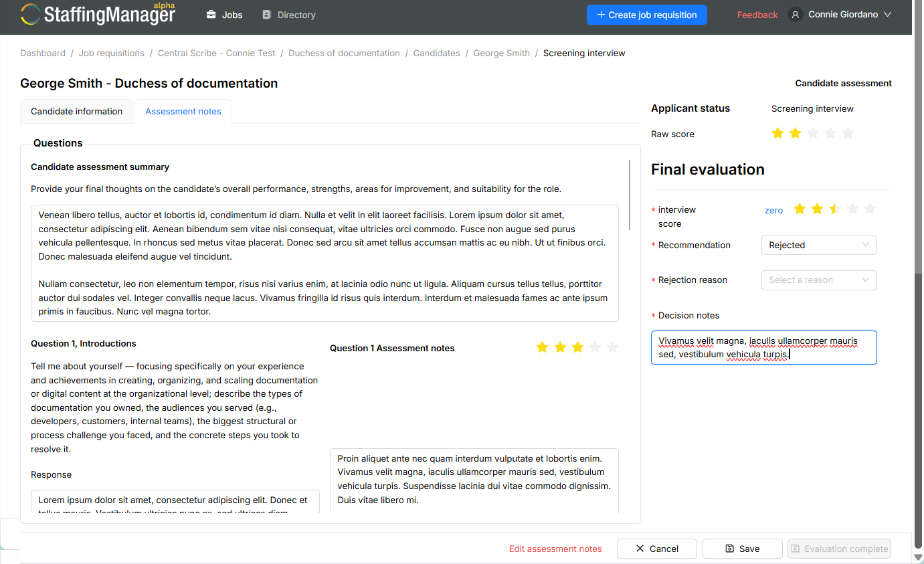Image resolution: width=924 pixels, height=564 pixels.
Task: Set interview score to third star
Action: (x=834, y=209)
